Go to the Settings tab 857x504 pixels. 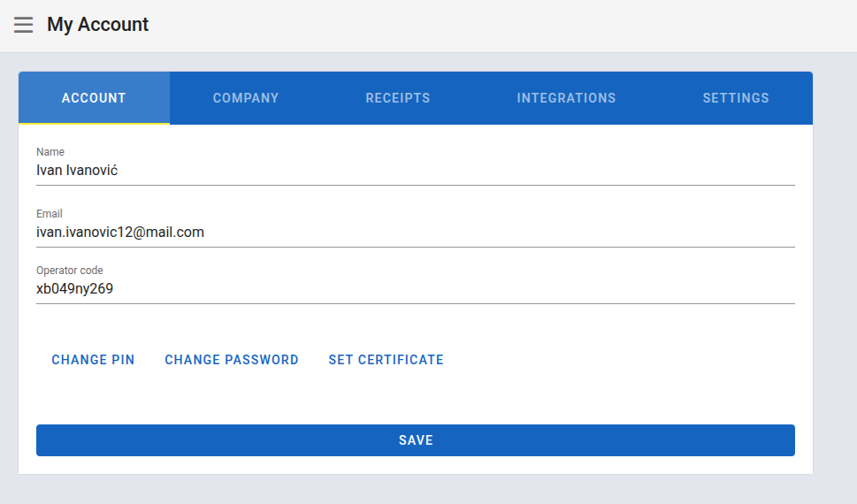(736, 98)
